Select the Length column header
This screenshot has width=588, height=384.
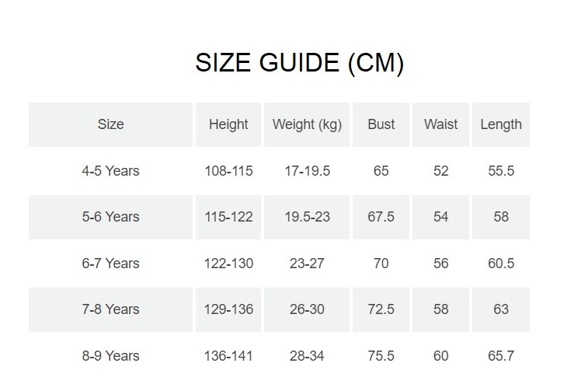coord(501,124)
